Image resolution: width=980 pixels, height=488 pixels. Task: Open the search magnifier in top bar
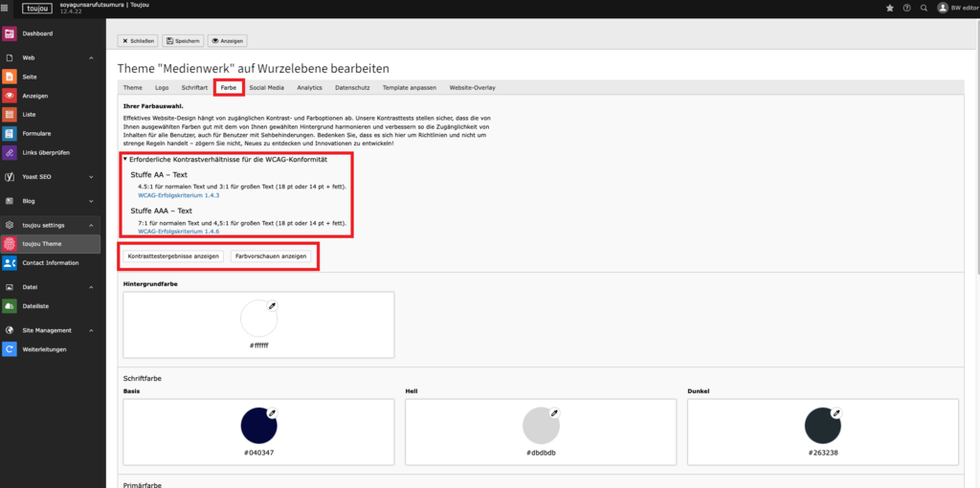click(923, 8)
